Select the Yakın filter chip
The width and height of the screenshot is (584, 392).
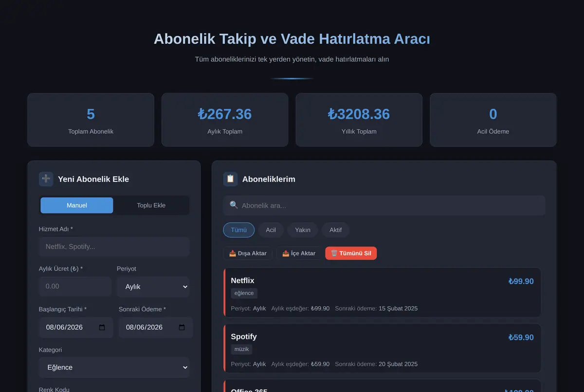click(x=303, y=230)
